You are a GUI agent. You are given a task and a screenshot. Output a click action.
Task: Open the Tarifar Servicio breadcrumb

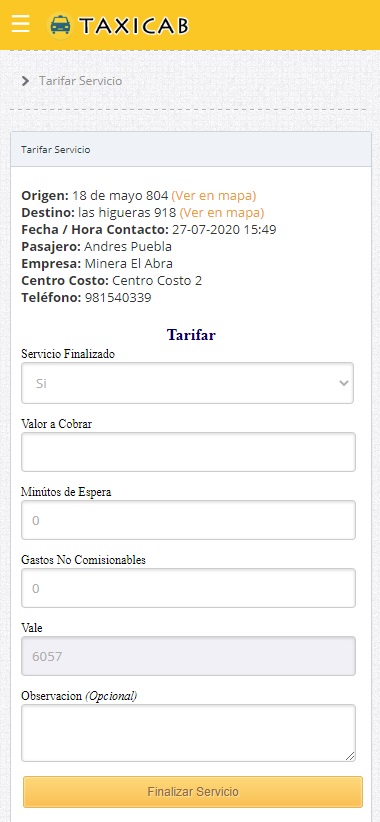[80, 81]
